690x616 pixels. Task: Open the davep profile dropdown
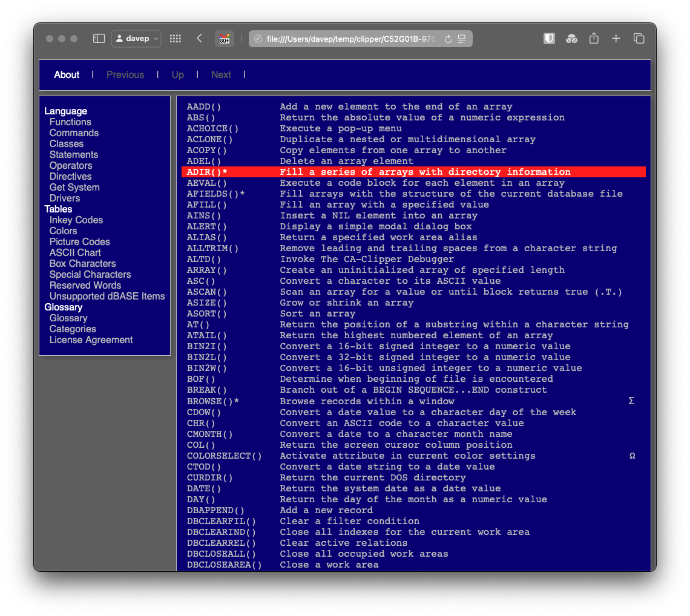tap(136, 38)
